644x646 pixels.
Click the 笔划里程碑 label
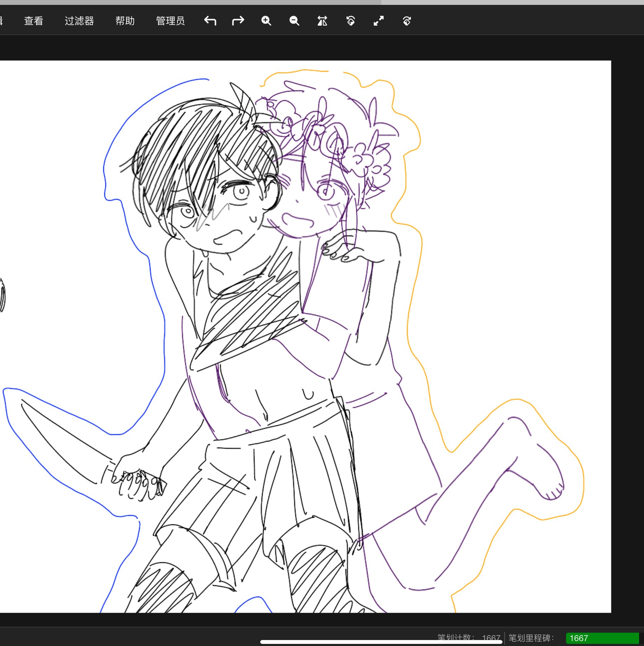click(x=531, y=638)
